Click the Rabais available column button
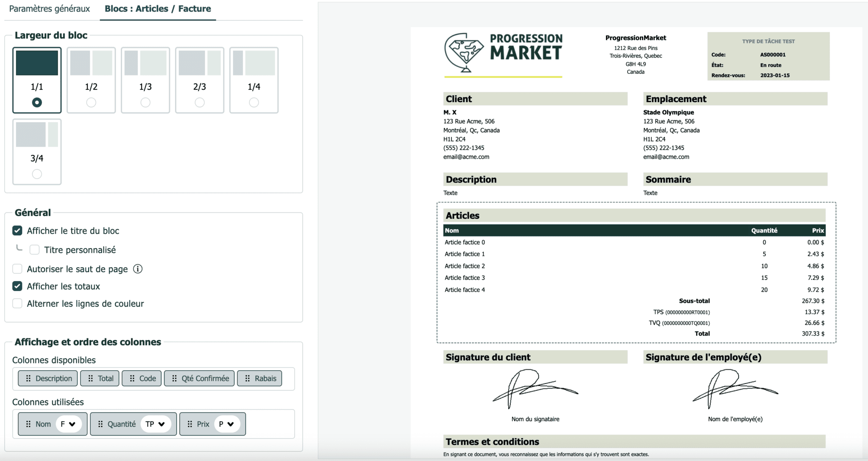This screenshot has width=868, height=461. click(260, 378)
